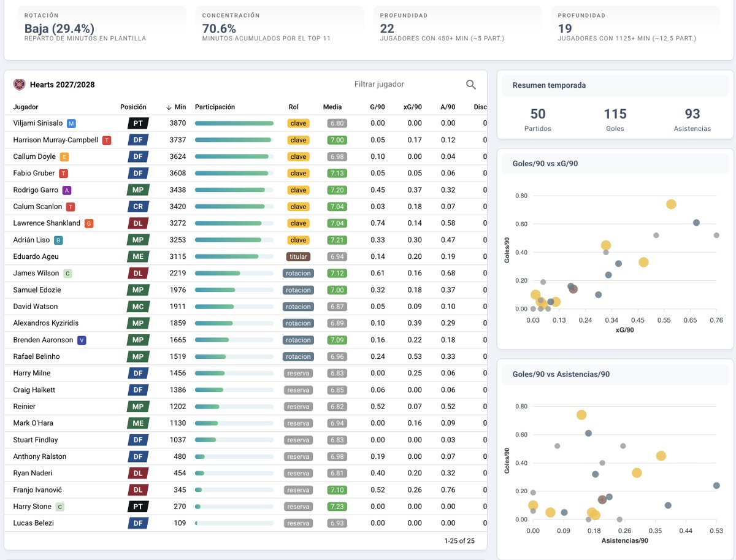Click the PT position badge for Viljami Sinisalo

click(x=138, y=123)
